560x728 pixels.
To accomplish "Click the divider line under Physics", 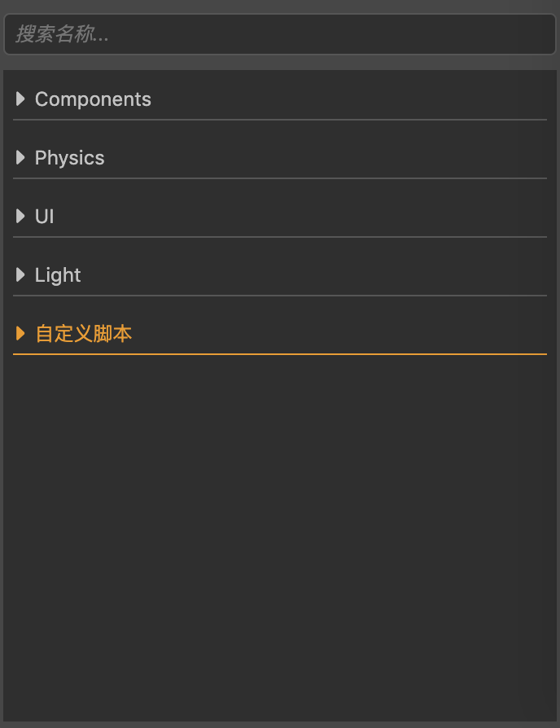I will pyautogui.click(x=280, y=178).
